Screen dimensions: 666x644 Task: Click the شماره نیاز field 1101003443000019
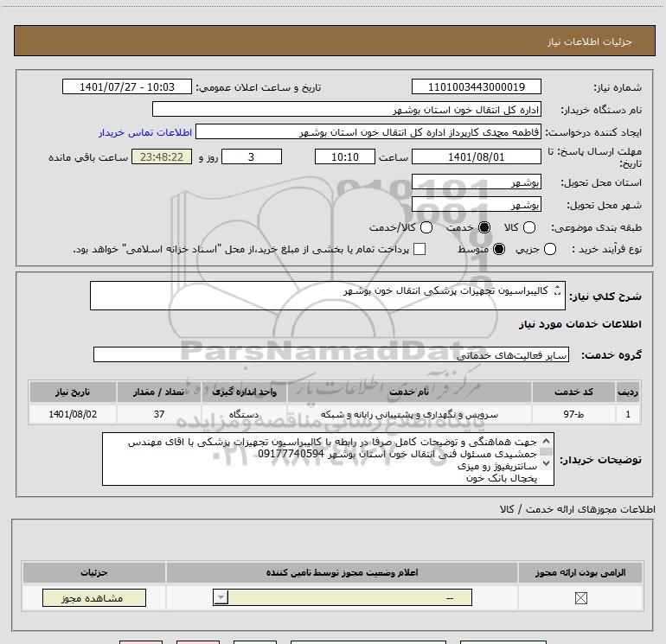476,86
